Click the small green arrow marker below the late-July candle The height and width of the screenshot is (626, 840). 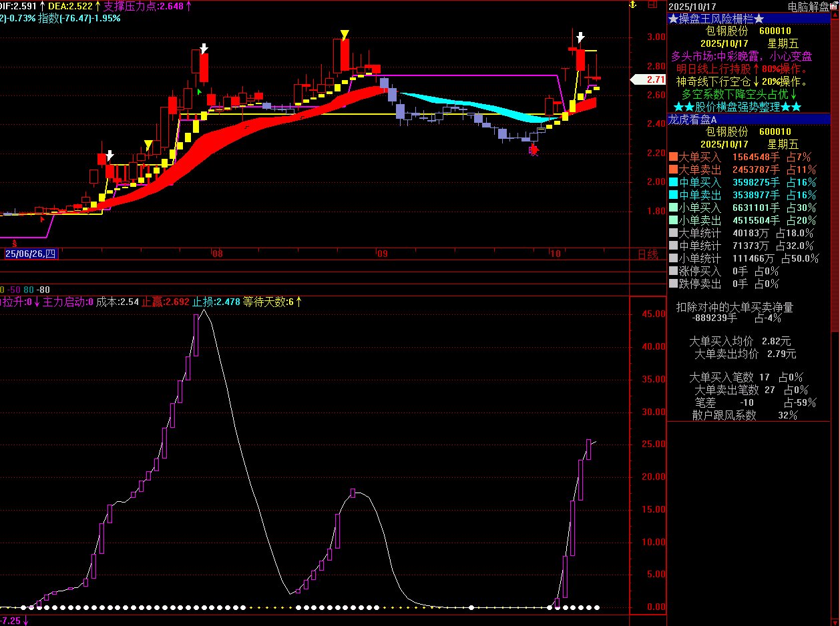(199, 91)
